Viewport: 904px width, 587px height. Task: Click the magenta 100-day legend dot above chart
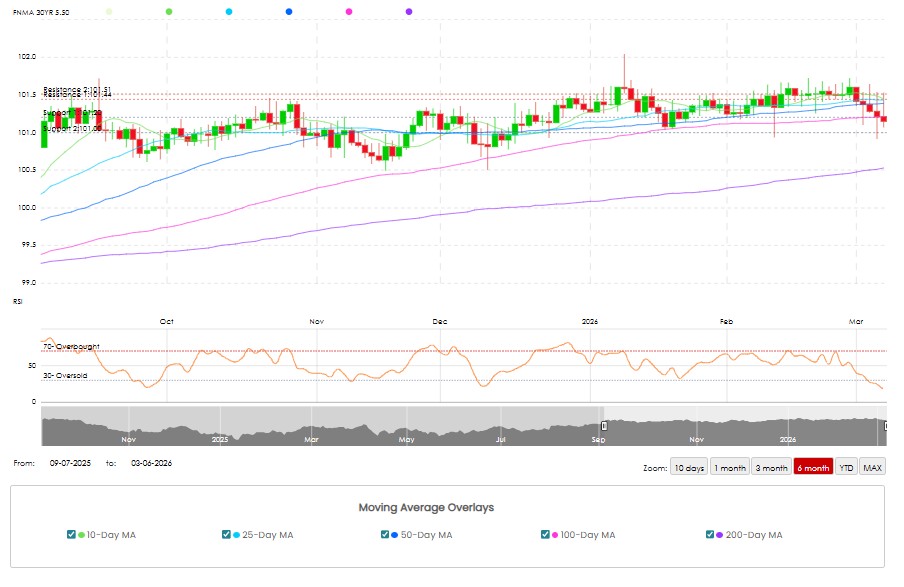(x=349, y=11)
